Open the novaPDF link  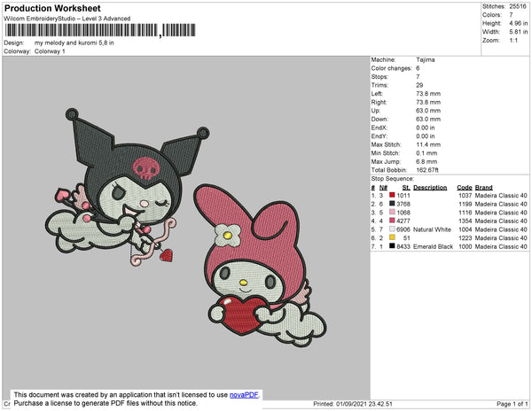(x=244, y=395)
